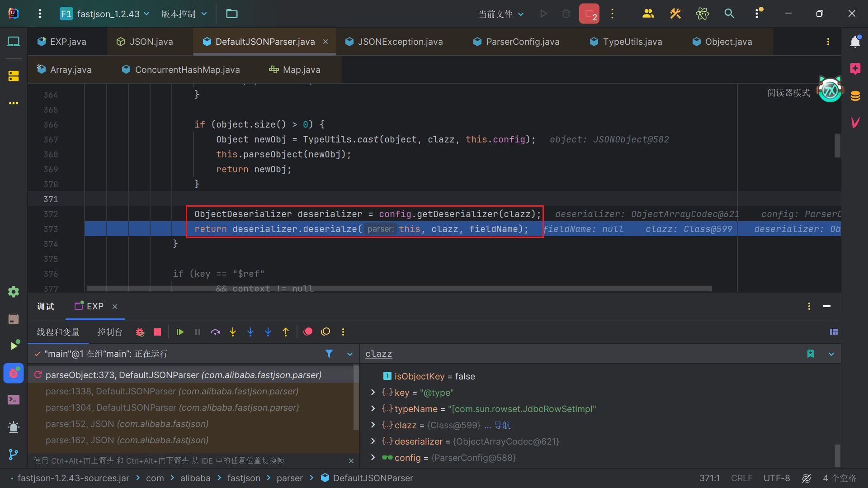The height and width of the screenshot is (488, 868).
Task: Open Project tool window icon in left sidebar
Action: click(x=14, y=42)
